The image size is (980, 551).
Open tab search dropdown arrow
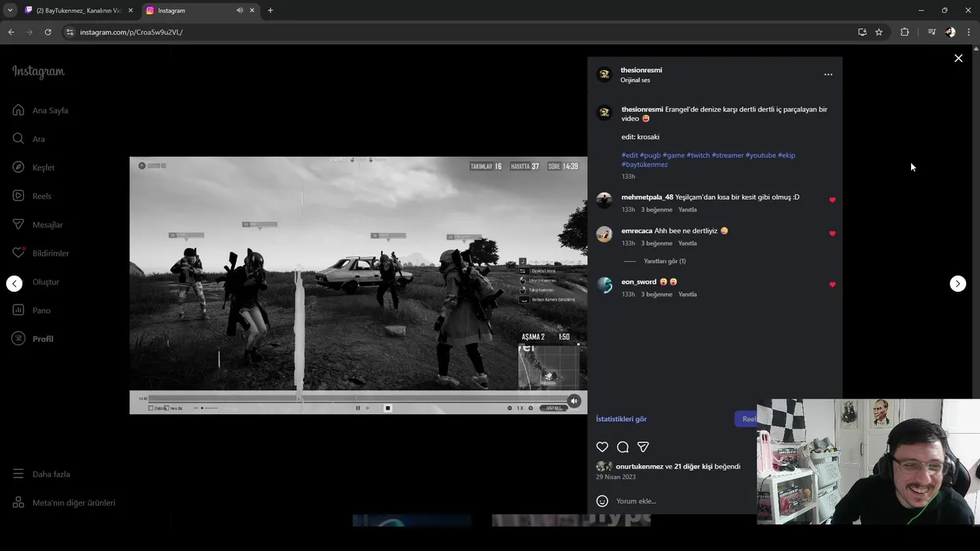pos(10,11)
